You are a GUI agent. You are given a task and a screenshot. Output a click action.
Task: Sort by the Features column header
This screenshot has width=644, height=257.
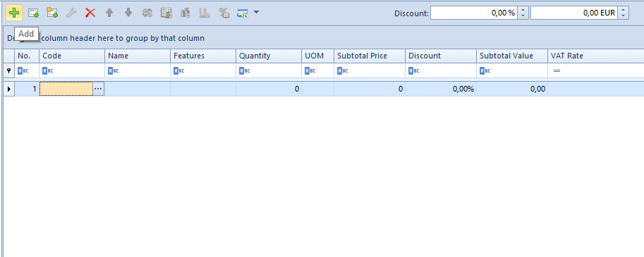click(203, 56)
